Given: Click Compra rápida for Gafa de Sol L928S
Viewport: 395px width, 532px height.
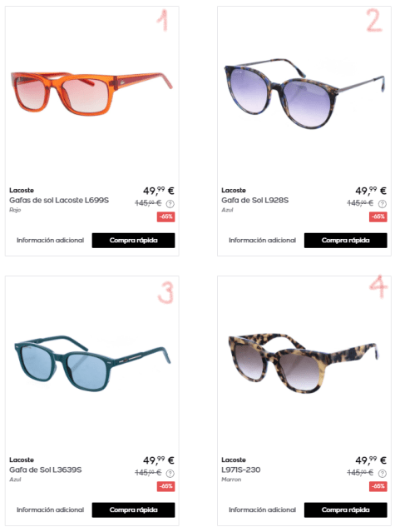Looking at the screenshot, I should pos(346,241).
